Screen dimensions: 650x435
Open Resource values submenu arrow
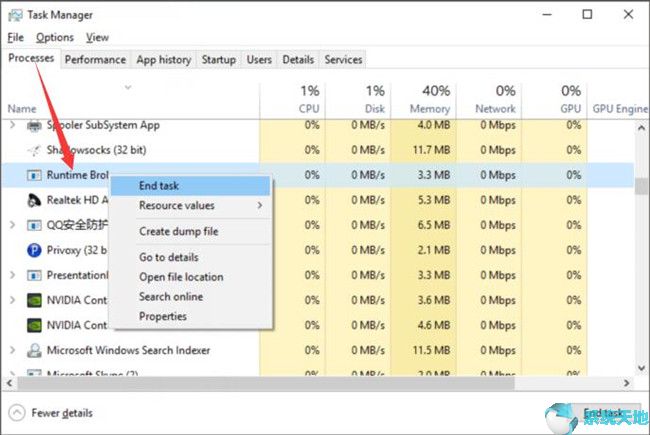click(x=260, y=205)
